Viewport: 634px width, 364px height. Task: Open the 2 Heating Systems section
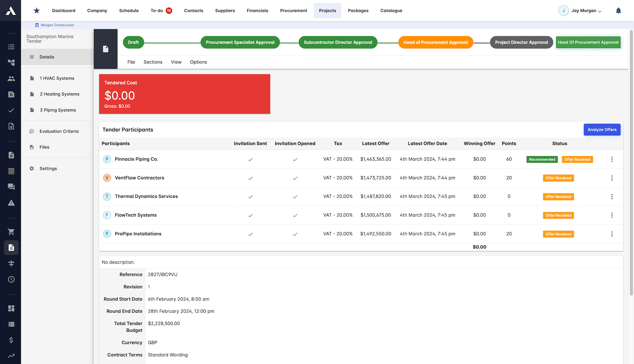[59, 94]
